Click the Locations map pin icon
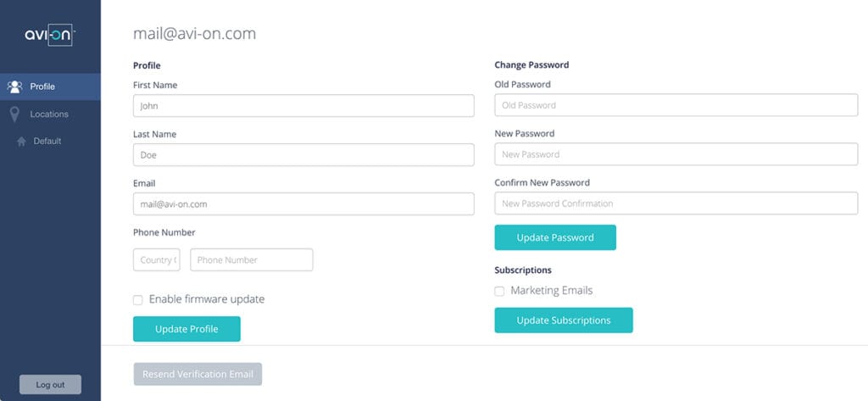 [x=14, y=114]
